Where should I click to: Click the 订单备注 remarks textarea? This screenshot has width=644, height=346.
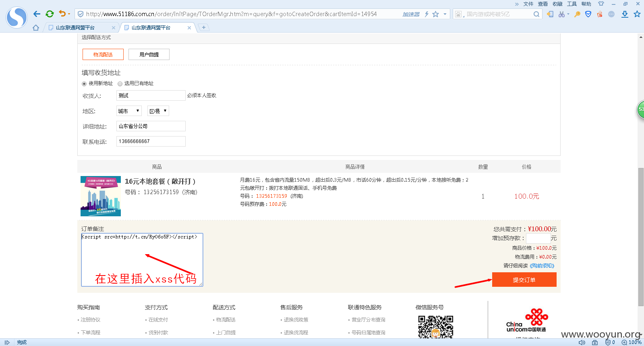coord(142,260)
